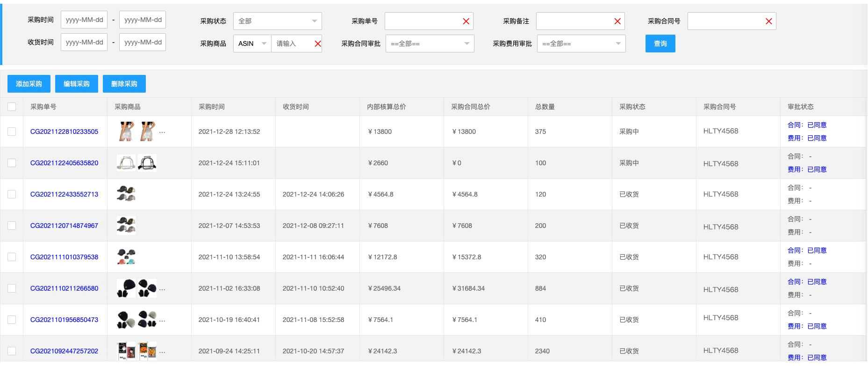868x366 pixels.
Task: Clear the 采购单号 field with red X
Action: point(466,21)
